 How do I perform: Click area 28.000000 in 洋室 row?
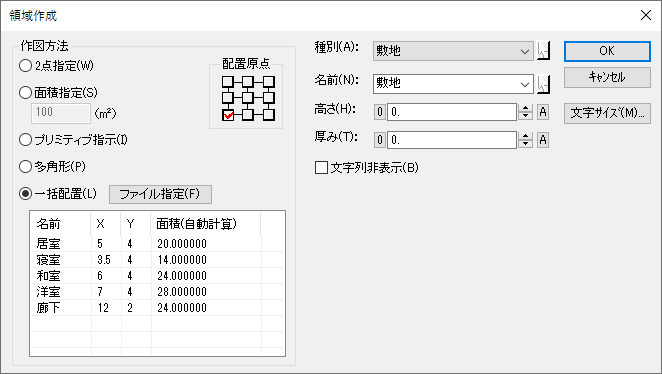pos(182,292)
